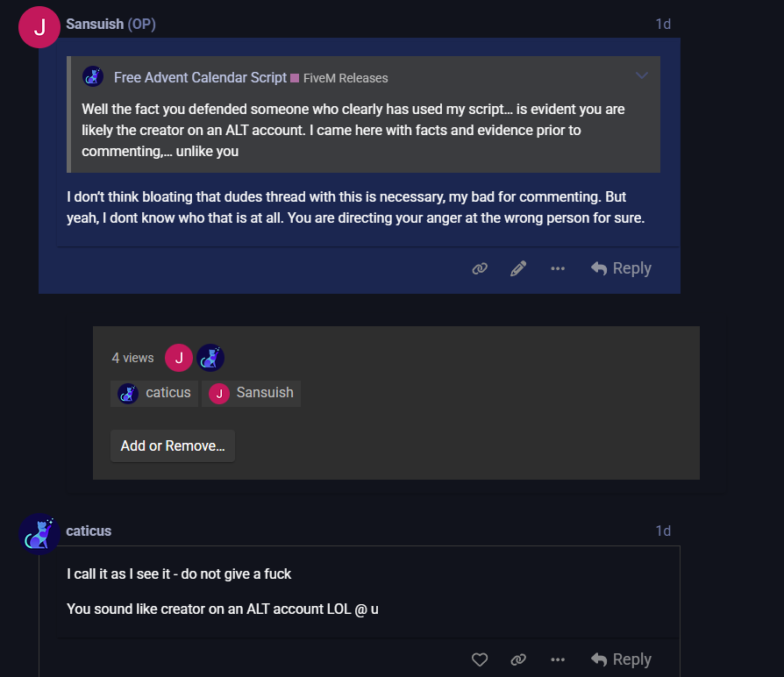The height and width of the screenshot is (677, 784).
Task: Show more actions on caticus's post
Action: (x=558, y=659)
